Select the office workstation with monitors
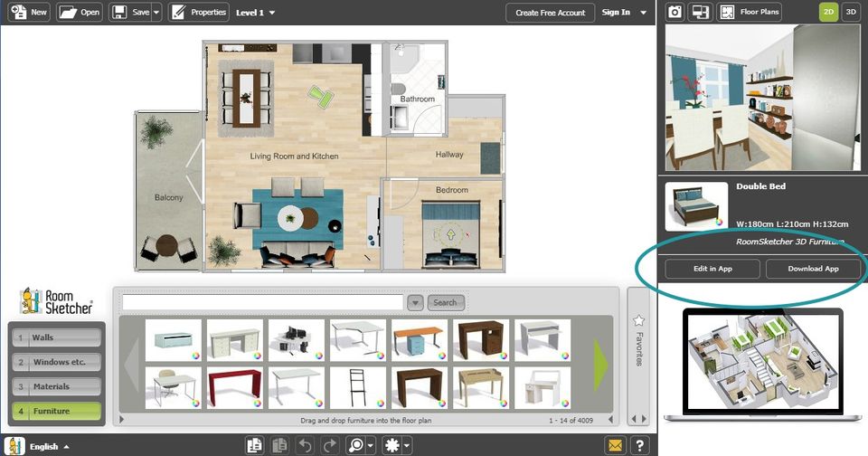868x456 pixels. point(297,339)
